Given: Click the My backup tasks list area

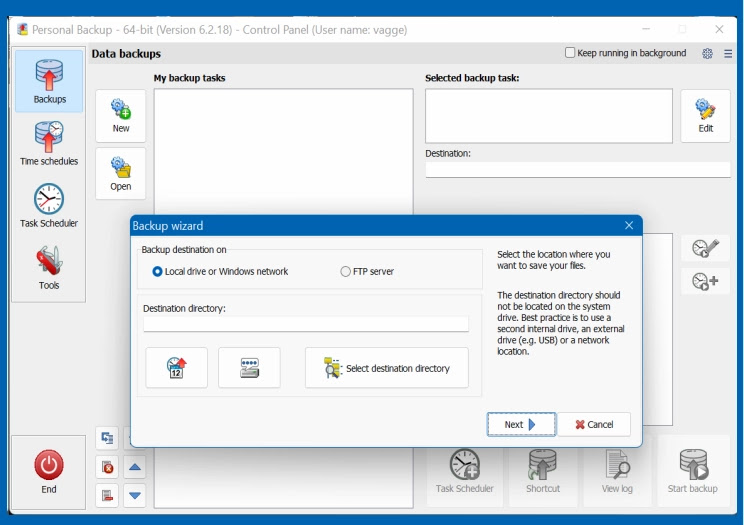Looking at the screenshot, I should pyautogui.click(x=283, y=152).
